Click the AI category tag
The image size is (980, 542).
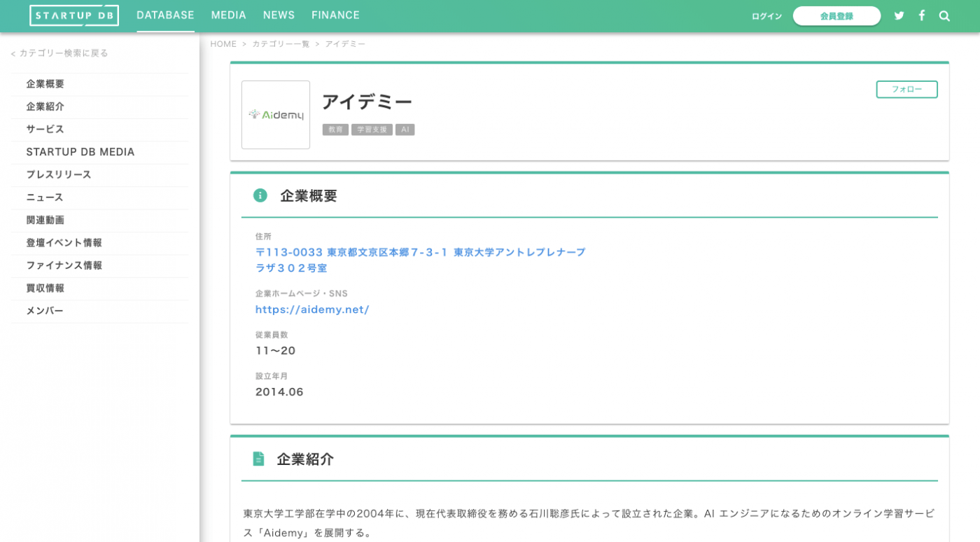(405, 130)
